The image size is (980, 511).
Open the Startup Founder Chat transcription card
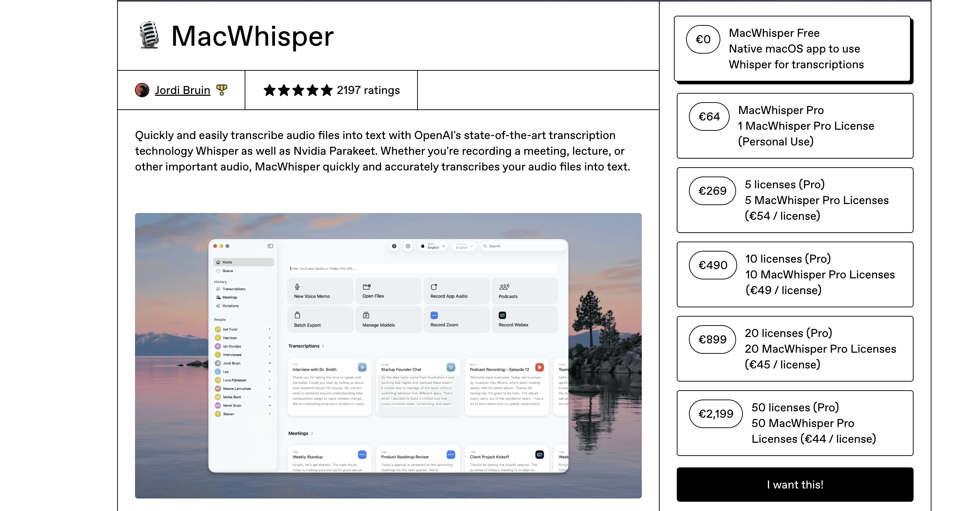[418, 387]
